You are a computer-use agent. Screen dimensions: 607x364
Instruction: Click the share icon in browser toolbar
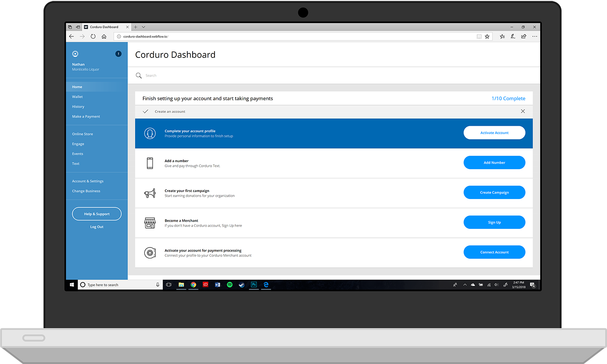[524, 36]
